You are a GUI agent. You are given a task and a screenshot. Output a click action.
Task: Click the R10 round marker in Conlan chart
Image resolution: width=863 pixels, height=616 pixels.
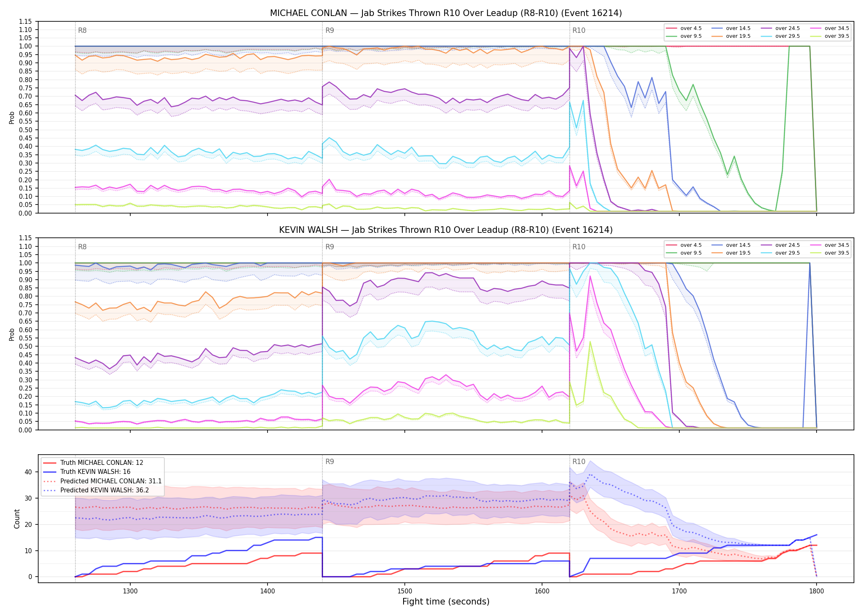[579, 30]
